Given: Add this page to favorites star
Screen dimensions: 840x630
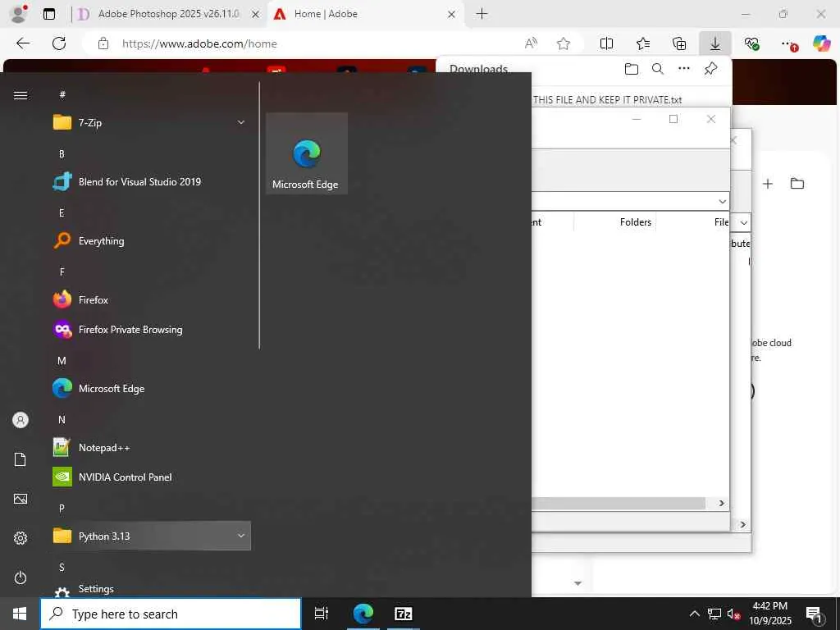Looking at the screenshot, I should (x=563, y=43).
